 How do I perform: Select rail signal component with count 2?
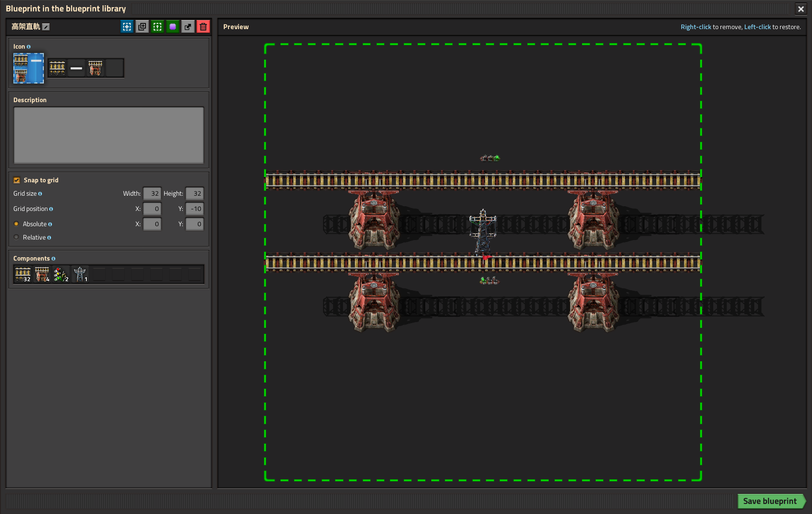coord(61,274)
